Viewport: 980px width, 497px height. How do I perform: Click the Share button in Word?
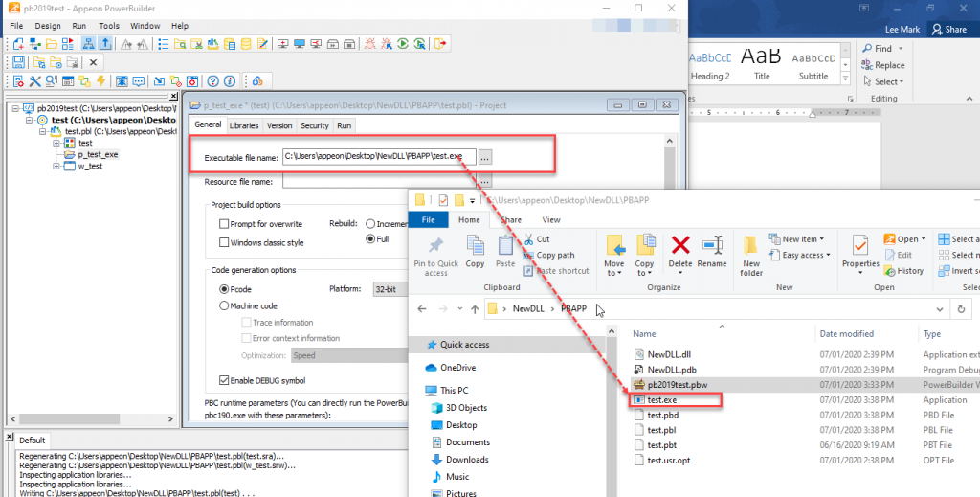[x=949, y=30]
